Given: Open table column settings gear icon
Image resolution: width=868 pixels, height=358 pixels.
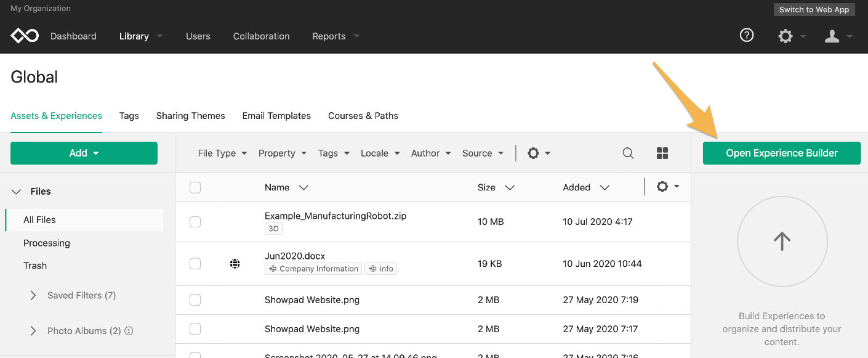Looking at the screenshot, I should coord(662,187).
